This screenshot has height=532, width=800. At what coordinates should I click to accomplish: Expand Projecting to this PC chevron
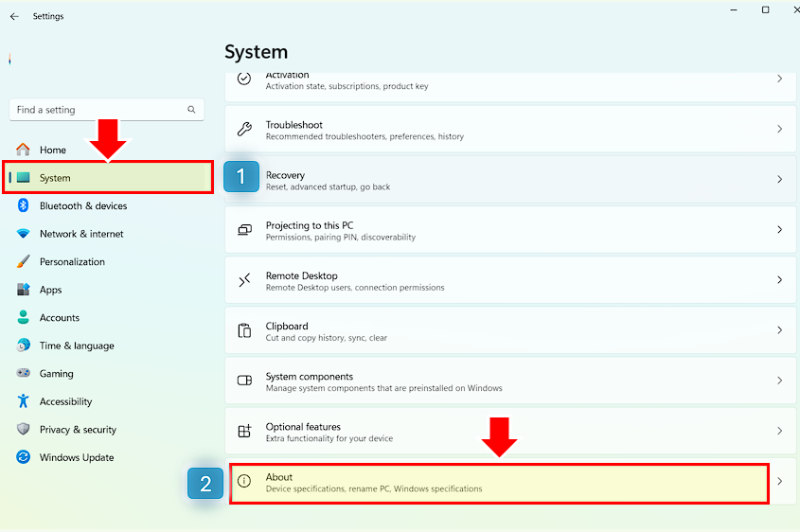click(779, 229)
